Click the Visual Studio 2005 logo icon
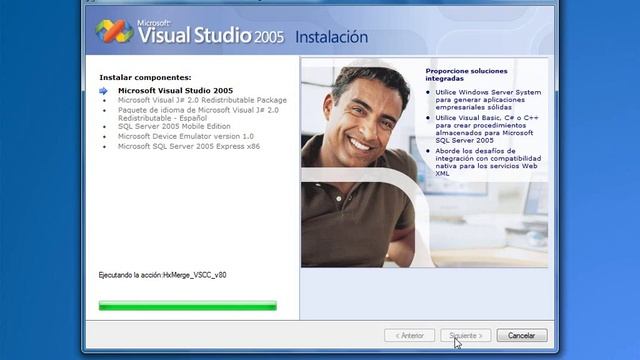The width and height of the screenshot is (640, 360). [115, 31]
